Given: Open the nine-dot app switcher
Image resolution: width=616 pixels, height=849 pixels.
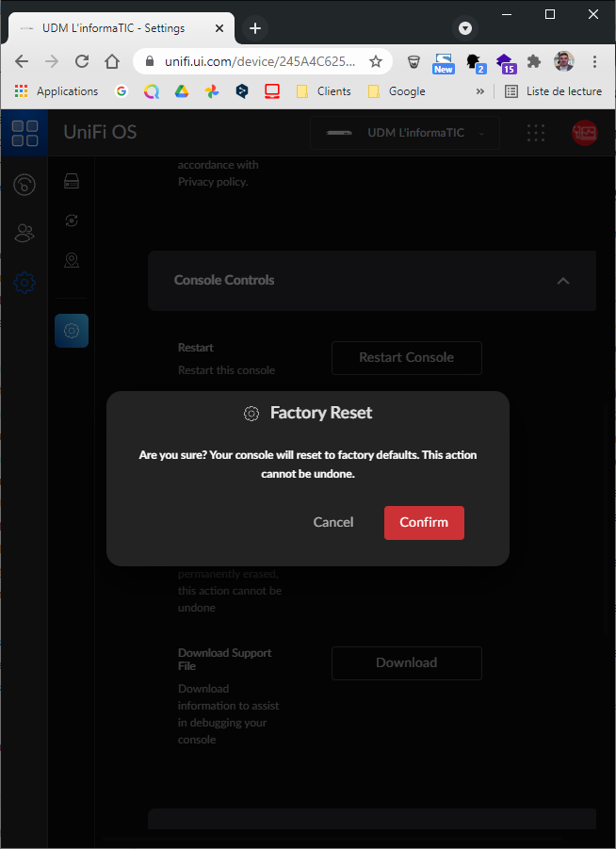Looking at the screenshot, I should (536, 133).
